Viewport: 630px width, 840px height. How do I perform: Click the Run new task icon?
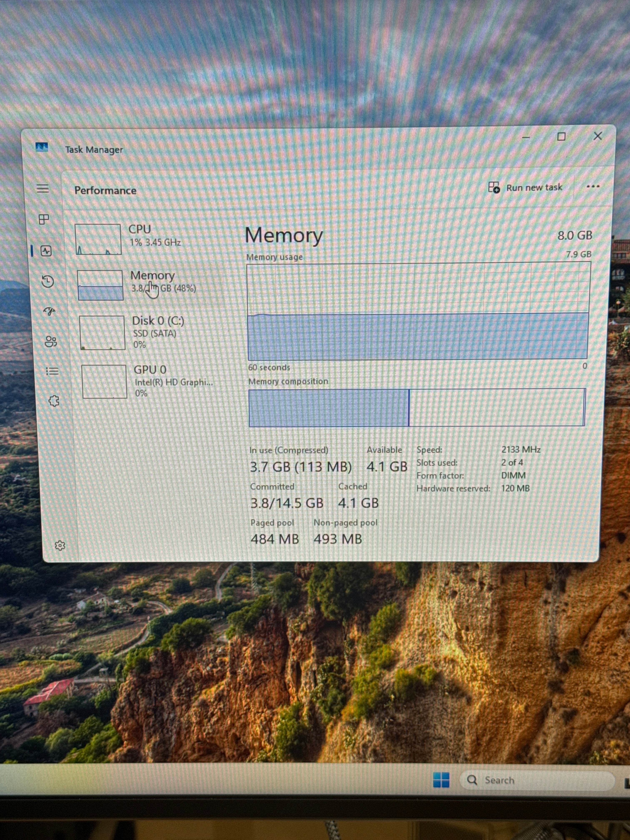click(494, 187)
